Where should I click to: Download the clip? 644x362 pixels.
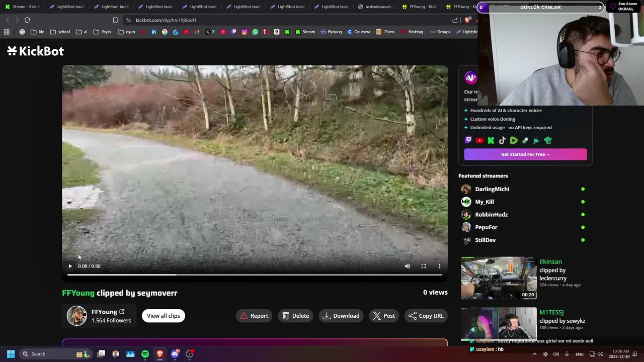341,316
